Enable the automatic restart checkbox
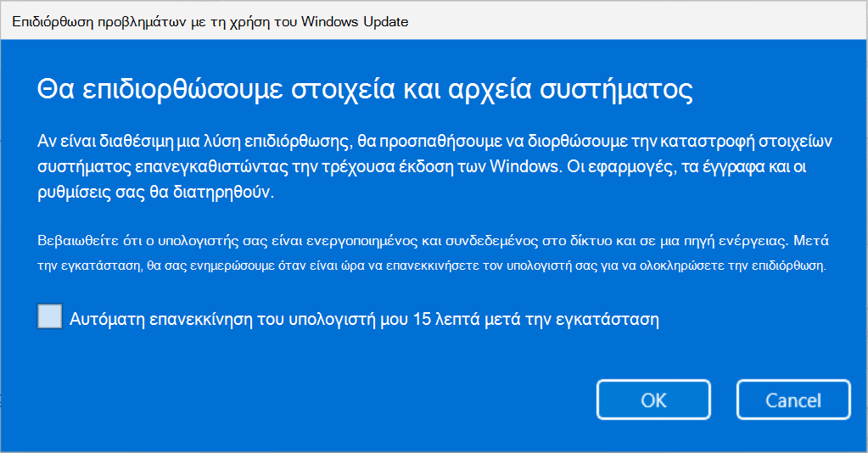868x453 pixels. (50, 317)
